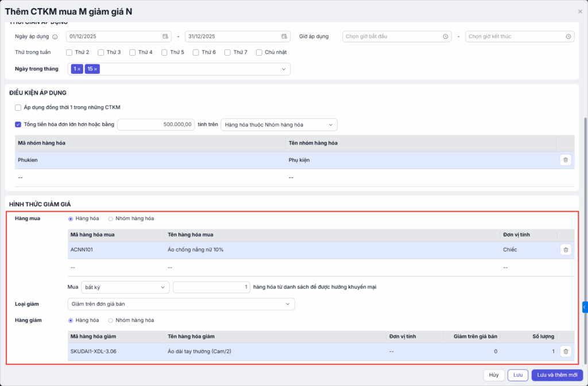Open the Loại giảm dropdown

click(x=181, y=304)
